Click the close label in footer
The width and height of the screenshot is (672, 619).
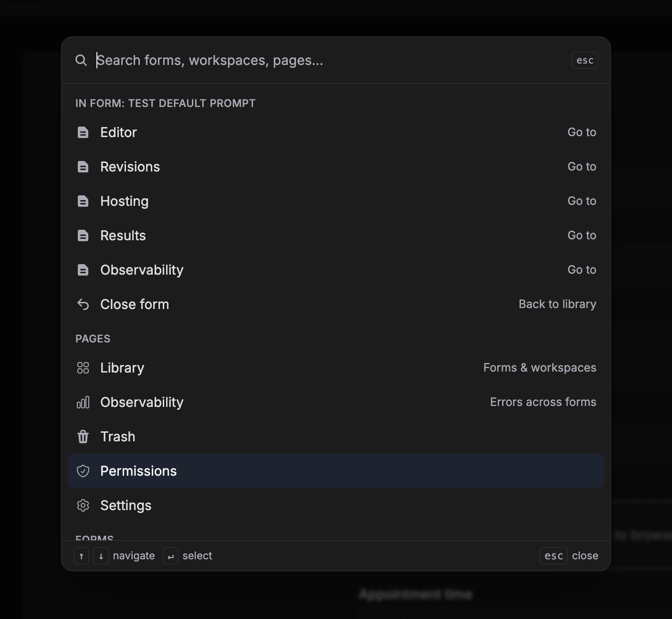tap(585, 556)
